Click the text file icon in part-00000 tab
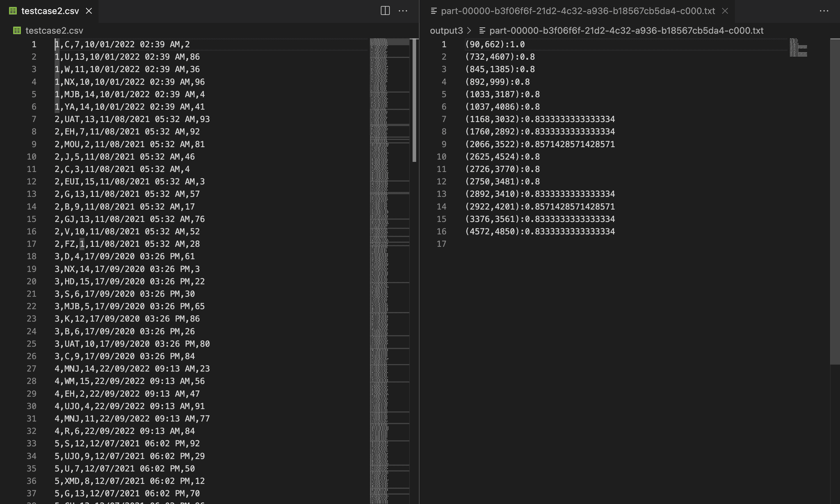The height and width of the screenshot is (504, 840). [x=434, y=11]
